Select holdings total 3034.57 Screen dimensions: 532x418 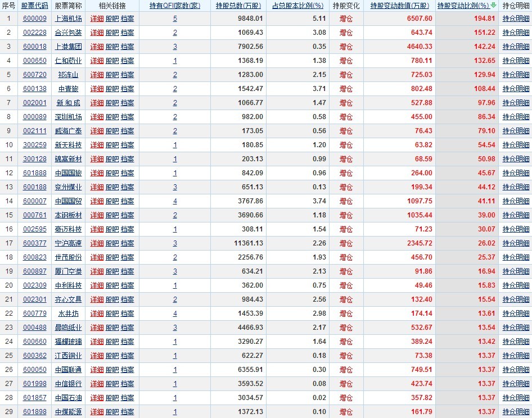250,398
